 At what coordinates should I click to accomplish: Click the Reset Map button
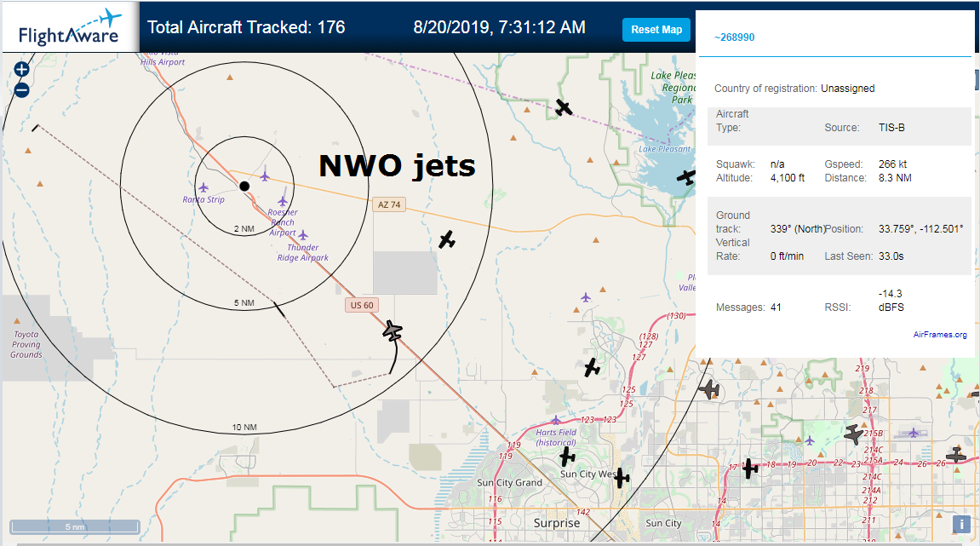(656, 30)
